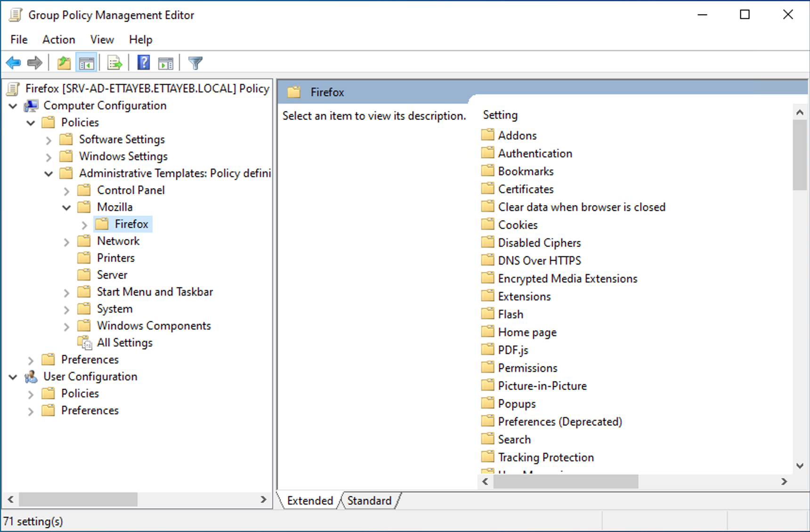Image resolution: width=810 pixels, height=532 pixels.
Task: Click the Computer Configuration icon
Action: 32,106
